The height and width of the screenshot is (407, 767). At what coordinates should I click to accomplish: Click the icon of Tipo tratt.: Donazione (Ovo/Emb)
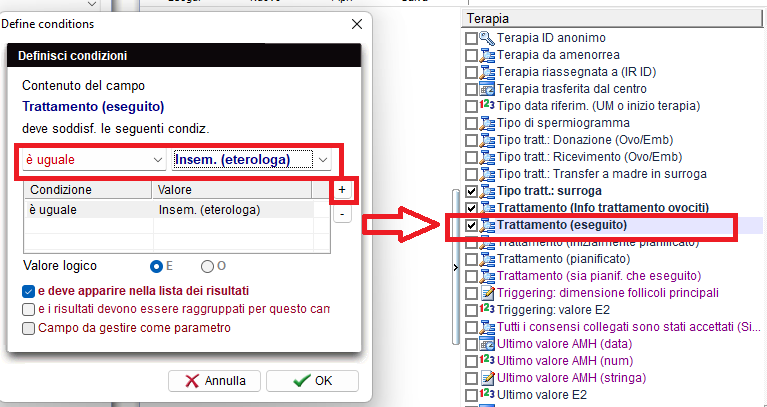pyautogui.click(x=487, y=140)
